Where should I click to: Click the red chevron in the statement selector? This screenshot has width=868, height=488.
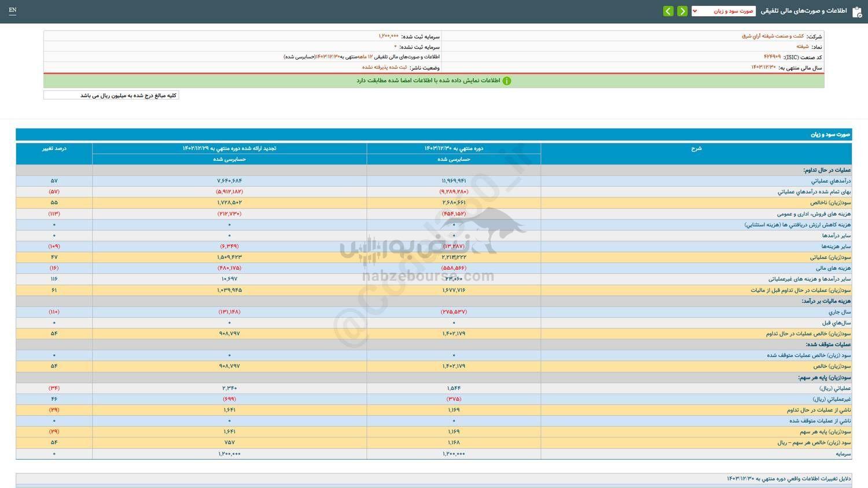point(694,10)
